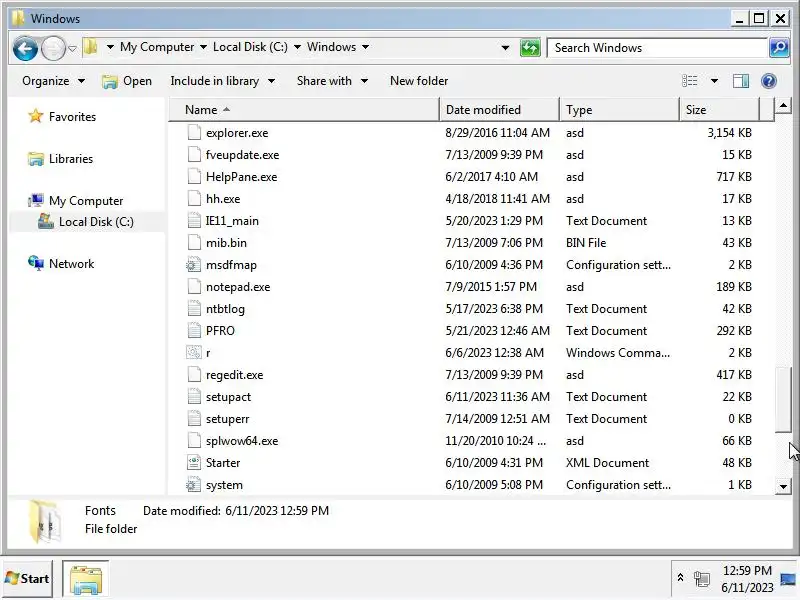Viewport: 800px width, 600px height.
Task: Click the search magnifier button
Action: [779, 48]
